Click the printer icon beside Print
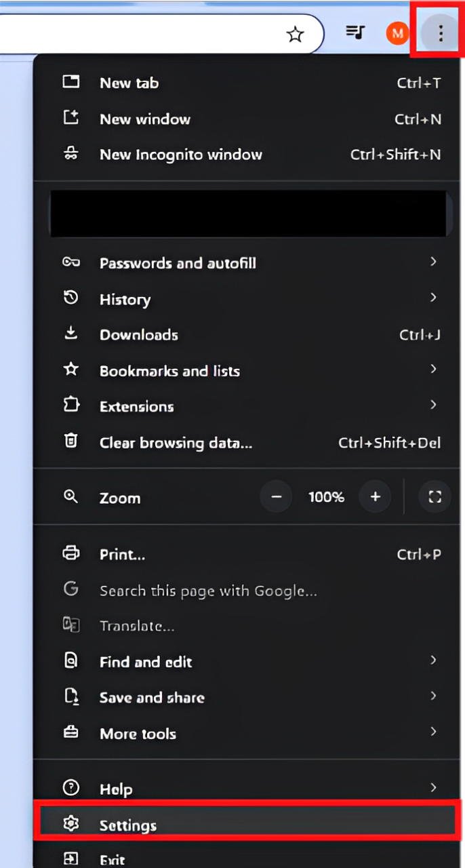 coord(71,553)
